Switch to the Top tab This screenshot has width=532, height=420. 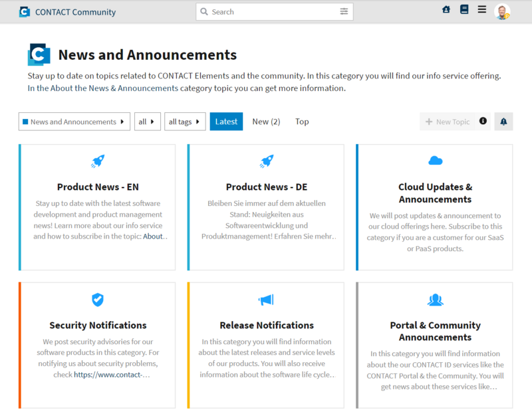(x=302, y=122)
